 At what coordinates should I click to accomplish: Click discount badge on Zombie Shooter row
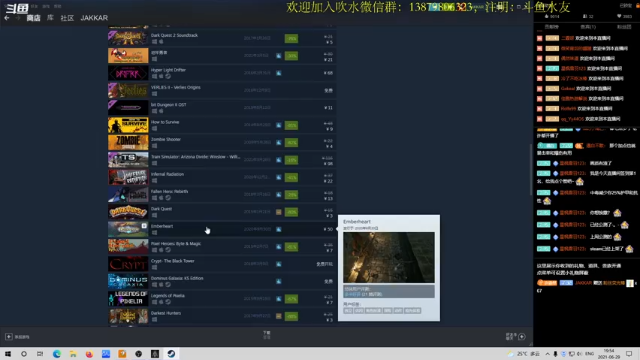point(291,142)
